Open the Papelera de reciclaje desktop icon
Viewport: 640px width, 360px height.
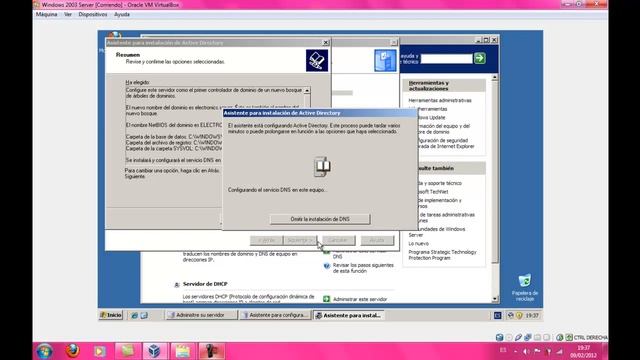[524, 288]
